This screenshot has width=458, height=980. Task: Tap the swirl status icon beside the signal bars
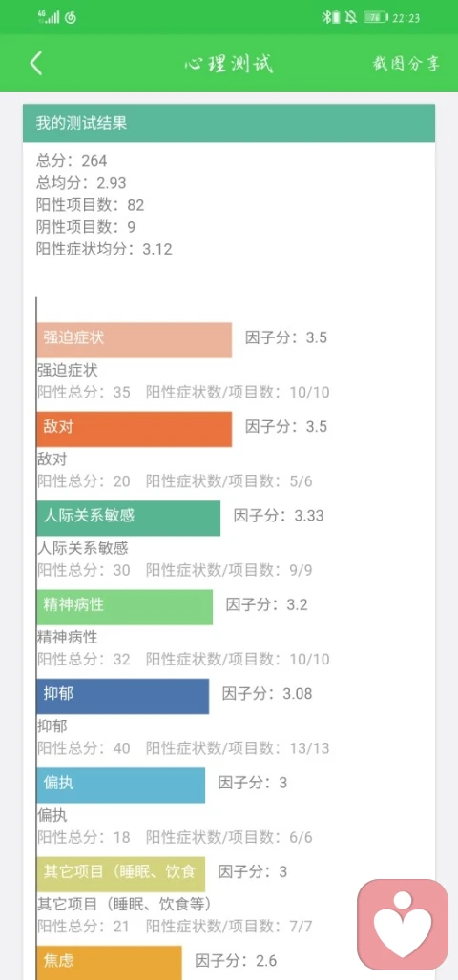coord(71,17)
